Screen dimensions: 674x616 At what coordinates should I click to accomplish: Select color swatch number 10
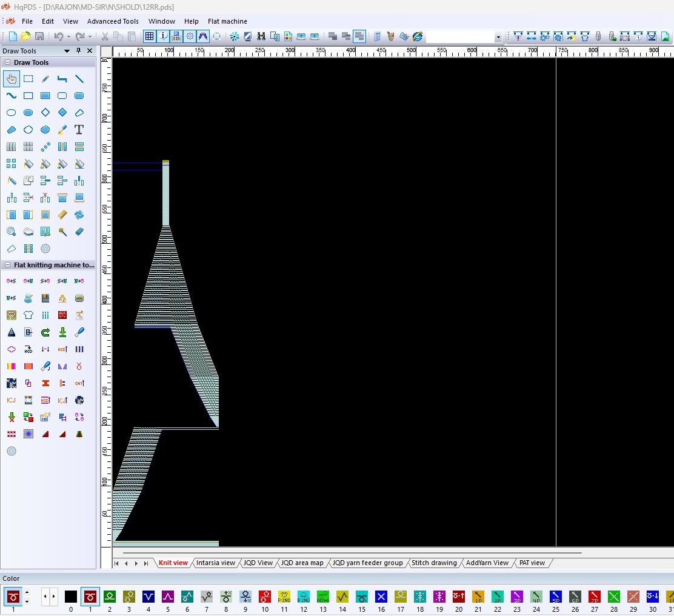[x=265, y=597]
